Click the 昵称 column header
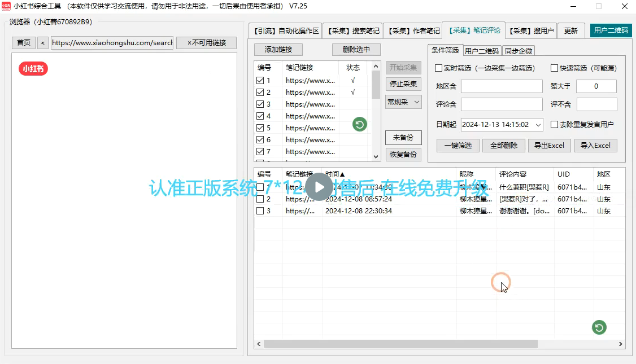Image resolution: width=636 pixels, height=364 pixels. click(x=476, y=174)
